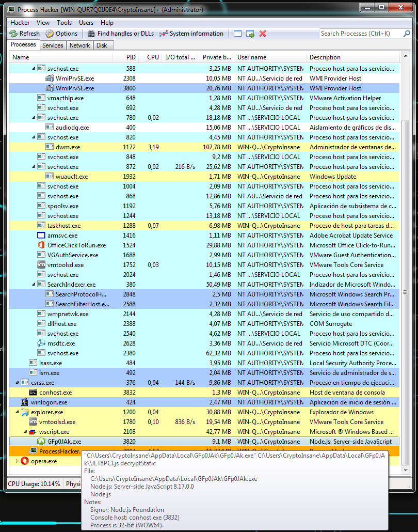Click the find window toolbar icon
Image resolution: width=418 pixels, height=532 pixels.
pos(238,34)
